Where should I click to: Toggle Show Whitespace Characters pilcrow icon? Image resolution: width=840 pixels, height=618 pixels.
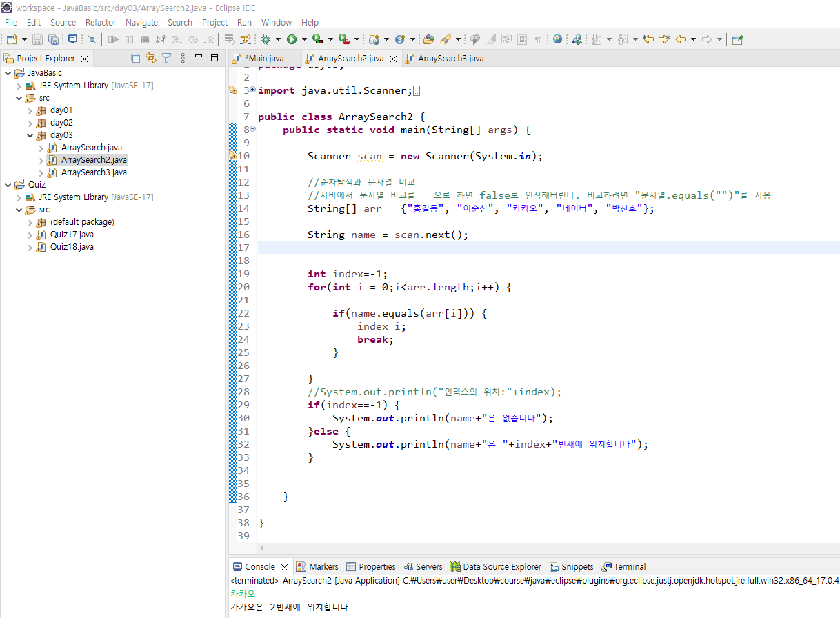pyautogui.click(x=537, y=39)
